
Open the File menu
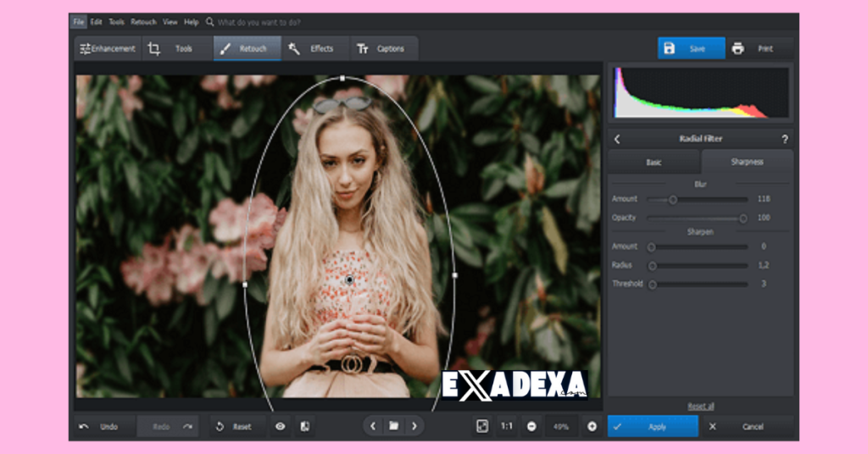(x=79, y=22)
